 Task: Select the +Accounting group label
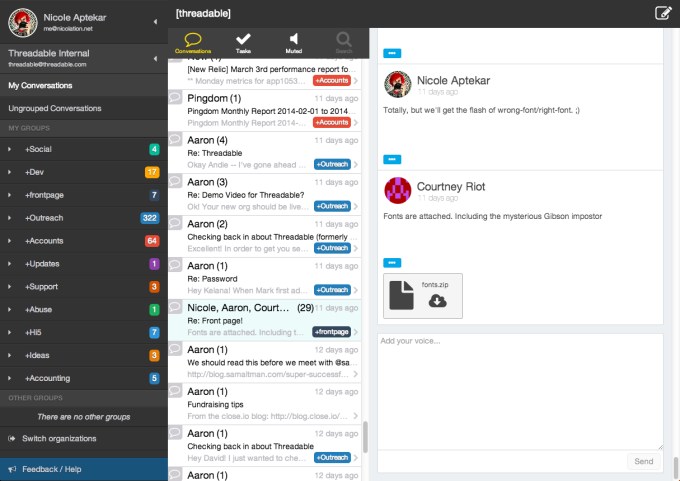pyautogui.click(x=47, y=378)
